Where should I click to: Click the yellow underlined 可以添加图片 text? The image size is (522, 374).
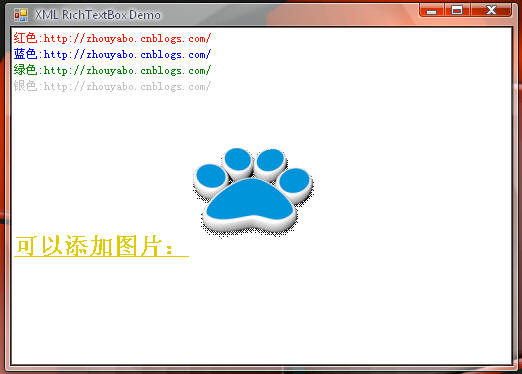(101, 246)
